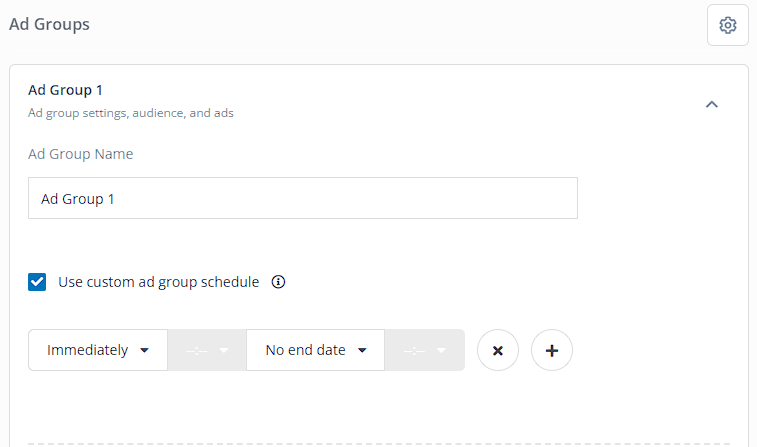Click the subtitle Ad group settings, audience, and ads

point(131,113)
